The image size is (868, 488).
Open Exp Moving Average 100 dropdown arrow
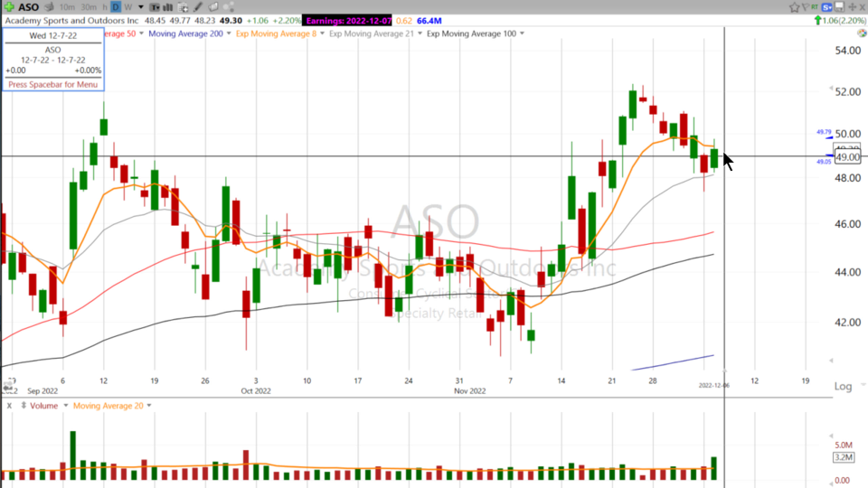522,33
